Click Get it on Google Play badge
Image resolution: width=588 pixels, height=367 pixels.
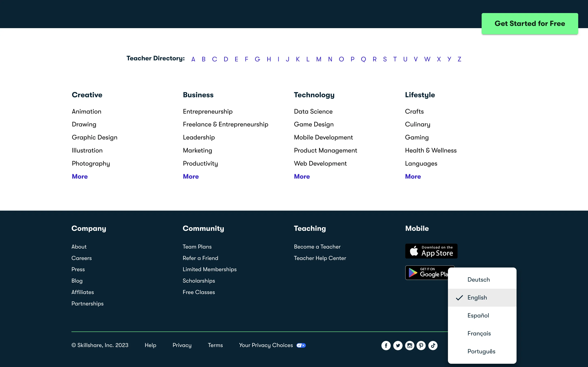click(427, 273)
